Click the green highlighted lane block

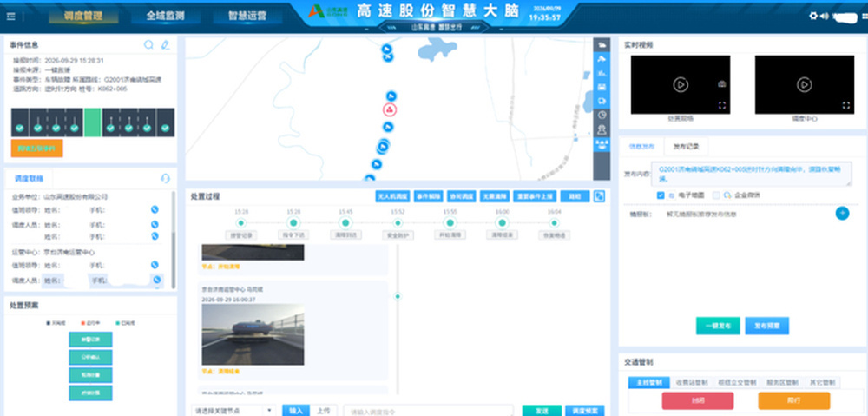(x=93, y=122)
